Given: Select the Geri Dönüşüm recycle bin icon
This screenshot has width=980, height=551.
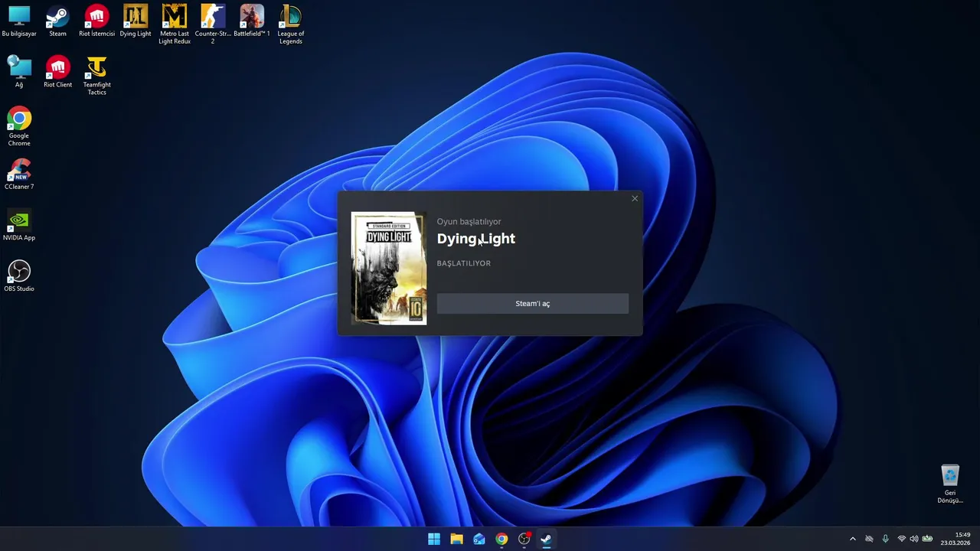Looking at the screenshot, I should coord(950,484).
